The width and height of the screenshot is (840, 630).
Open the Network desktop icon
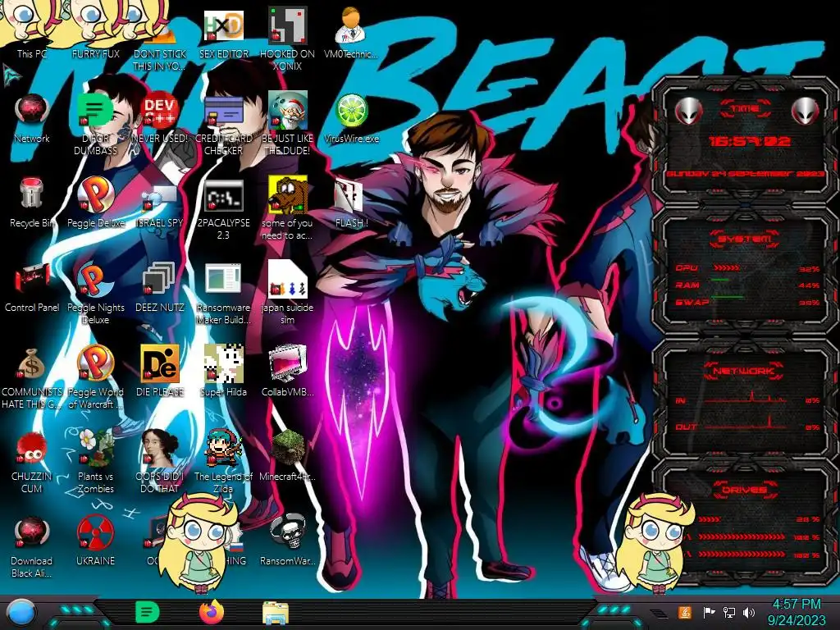[32, 118]
